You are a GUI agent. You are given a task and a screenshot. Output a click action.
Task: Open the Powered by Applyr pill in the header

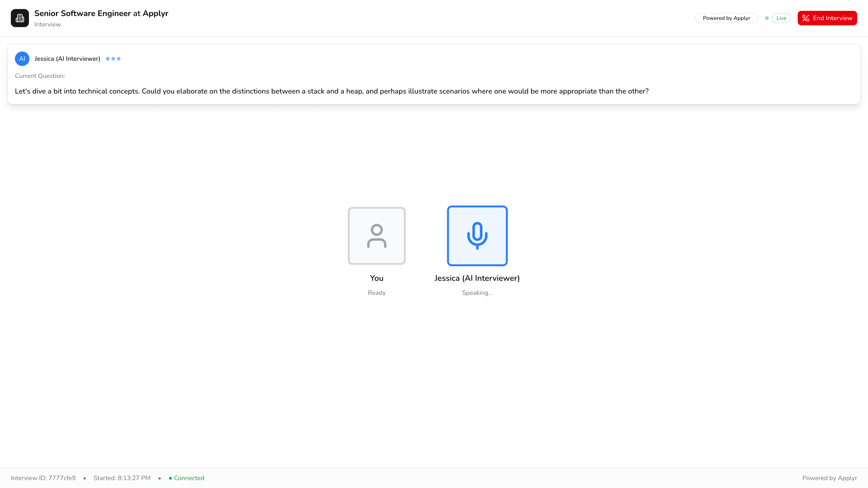(x=726, y=18)
